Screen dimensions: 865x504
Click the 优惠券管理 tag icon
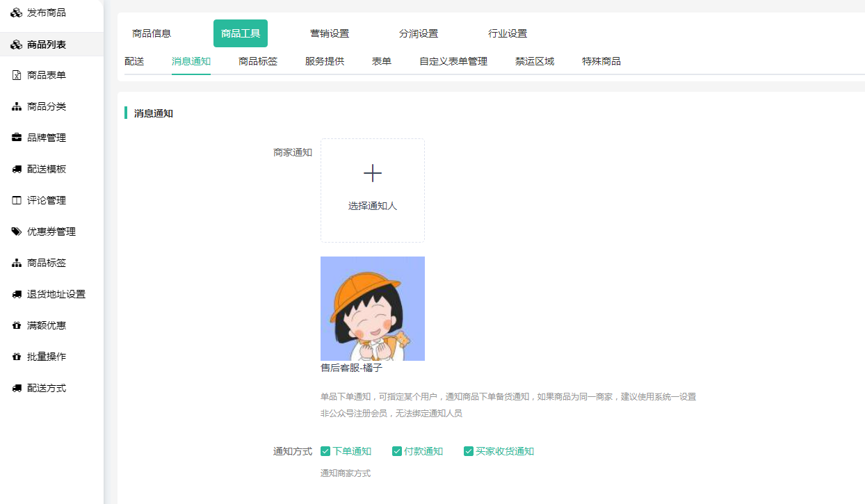(x=17, y=231)
